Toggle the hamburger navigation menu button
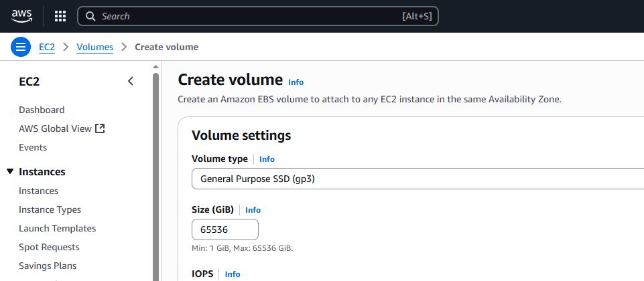The height and width of the screenshot is (281, 644). point(21,47)
